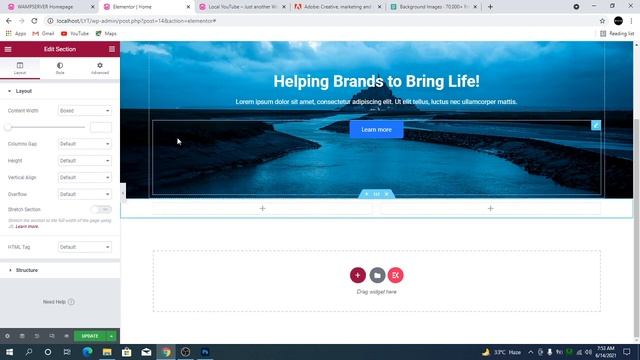The height and width of the screenshot is (360, 640).
Task: Reload the page in Chrome
Action: point(34,21)
